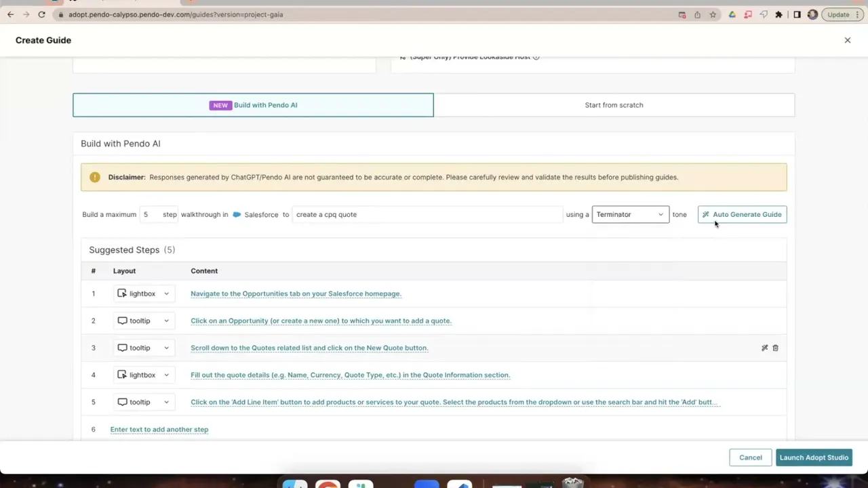Click the tooltip layout icon in step 3
868x488 pixels.
click(x=122, y=348)
